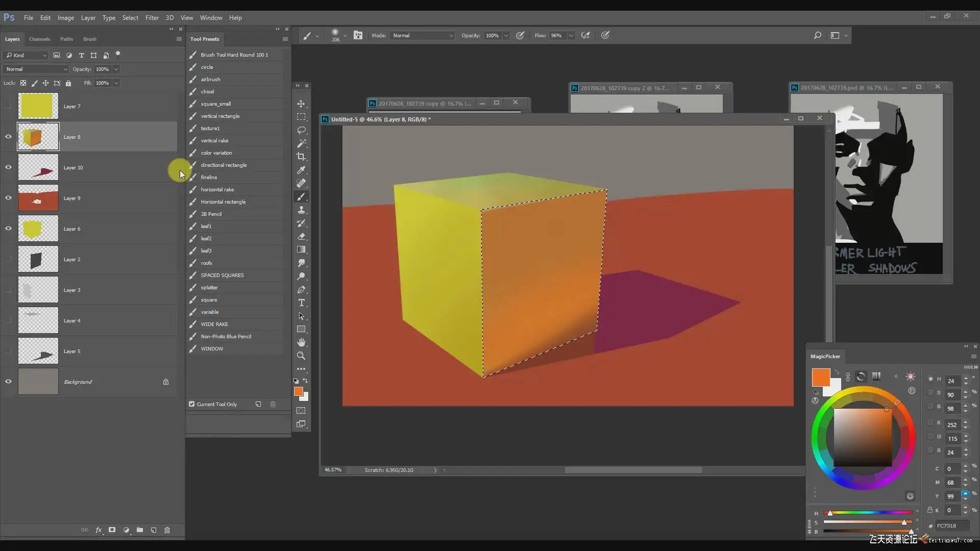980x551 pixels.
Task: Open layer blend mode Normal dropdown
Action: pyautogui.click(x=35, y=69)
